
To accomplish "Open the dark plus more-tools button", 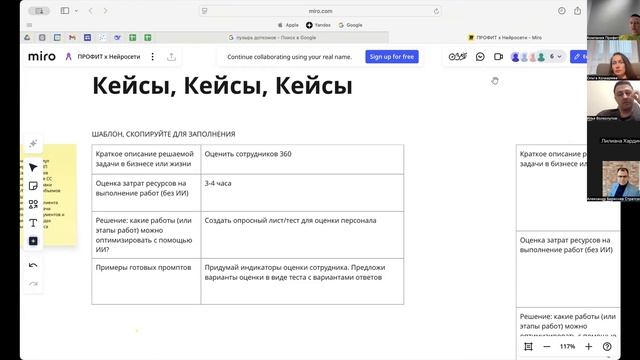I will coord(33,241).
